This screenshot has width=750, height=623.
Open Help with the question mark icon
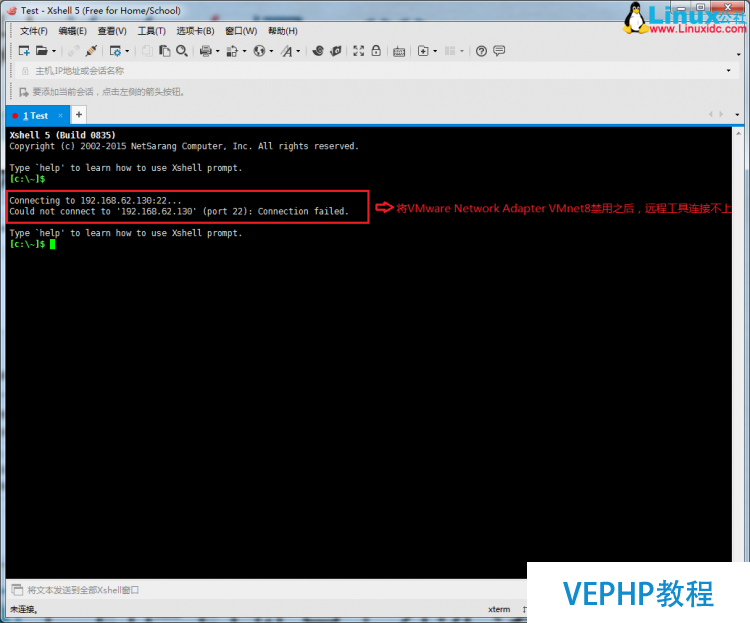click(481, 51)
